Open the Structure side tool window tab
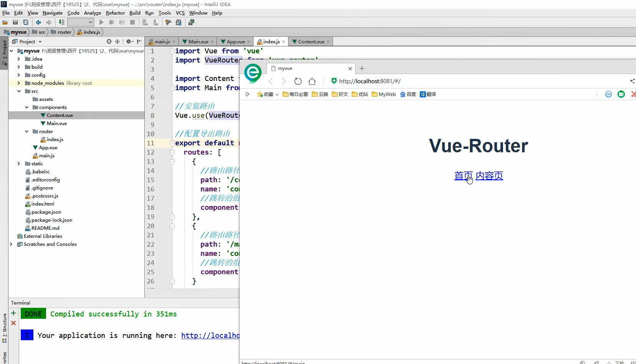636x364 pixels. click(x=5, y=328)
